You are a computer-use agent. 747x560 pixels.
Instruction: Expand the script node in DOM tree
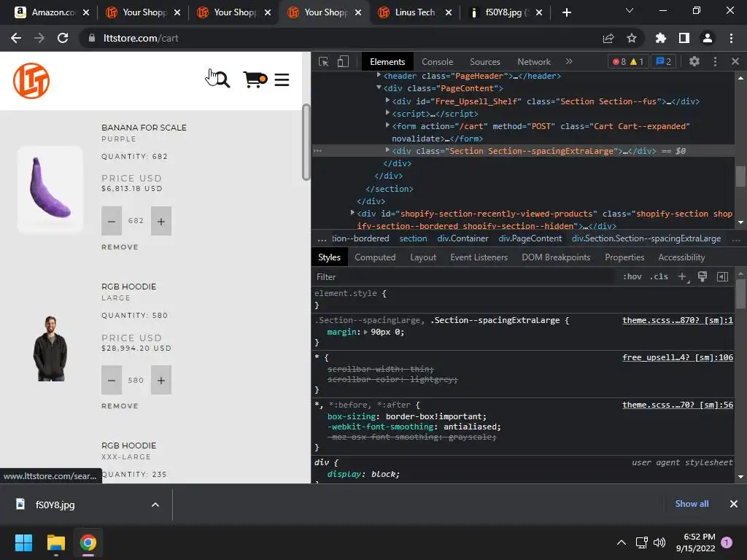[x=387, y=113]
